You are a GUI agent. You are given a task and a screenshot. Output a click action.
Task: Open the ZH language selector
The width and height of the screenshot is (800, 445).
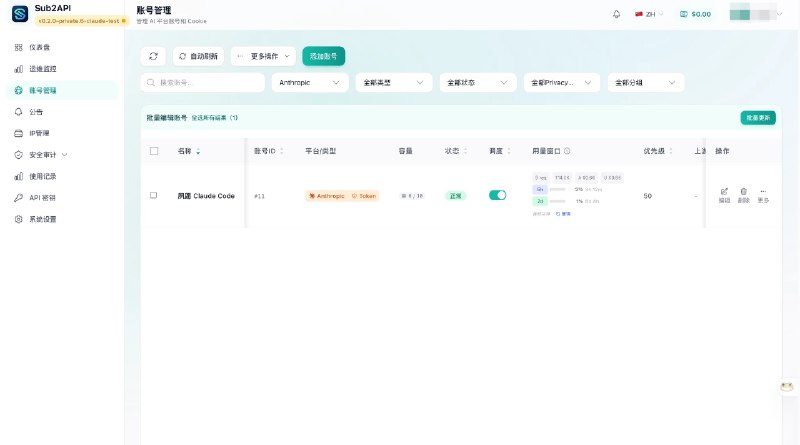click(x=649, y=14)
